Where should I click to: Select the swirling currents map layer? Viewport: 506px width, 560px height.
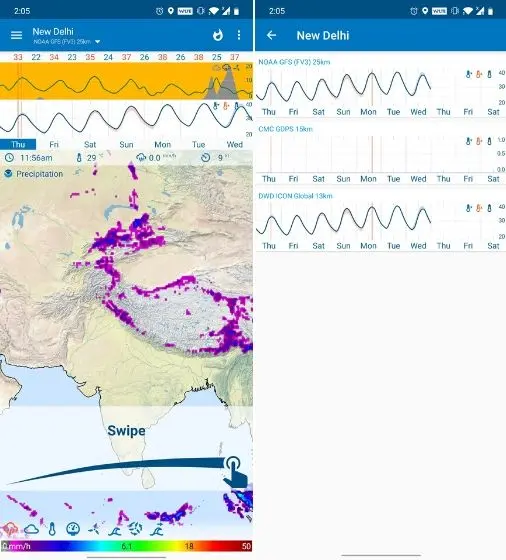pos(135,529)
